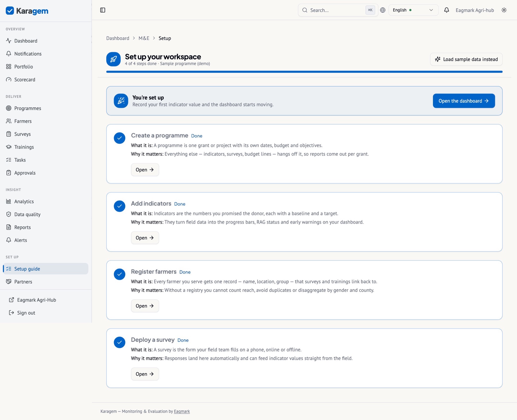Click Sign out
Viewport: 517px width, 420px height.
[x=46, y=313]
